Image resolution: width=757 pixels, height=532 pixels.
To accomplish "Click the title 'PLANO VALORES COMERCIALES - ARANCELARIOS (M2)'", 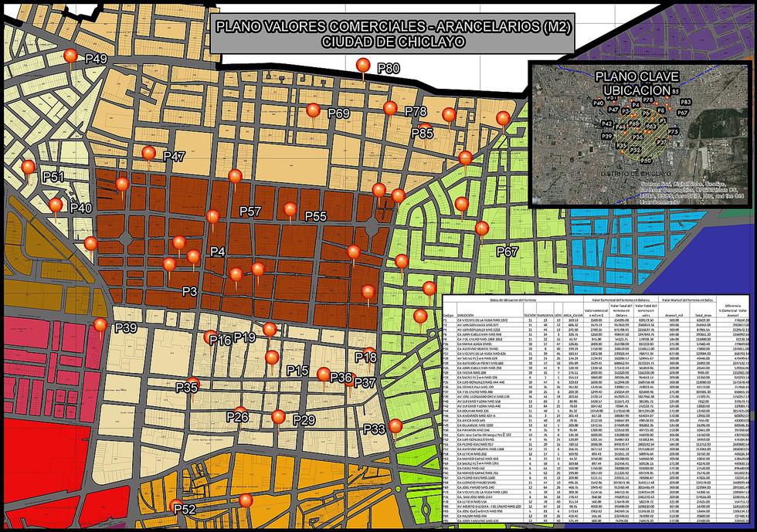I will [393, 27].
